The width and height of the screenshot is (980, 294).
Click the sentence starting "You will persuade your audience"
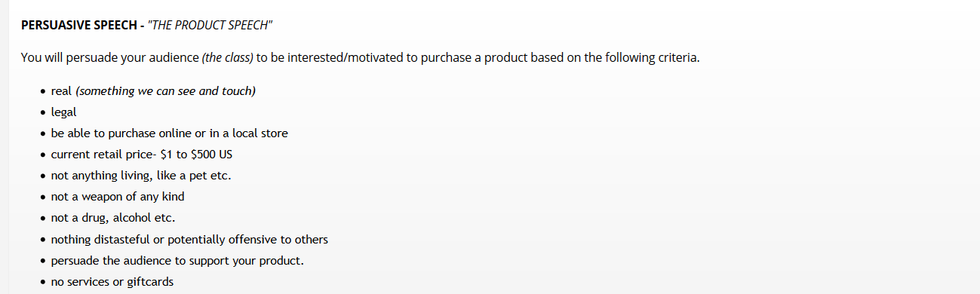pos(361,57)
